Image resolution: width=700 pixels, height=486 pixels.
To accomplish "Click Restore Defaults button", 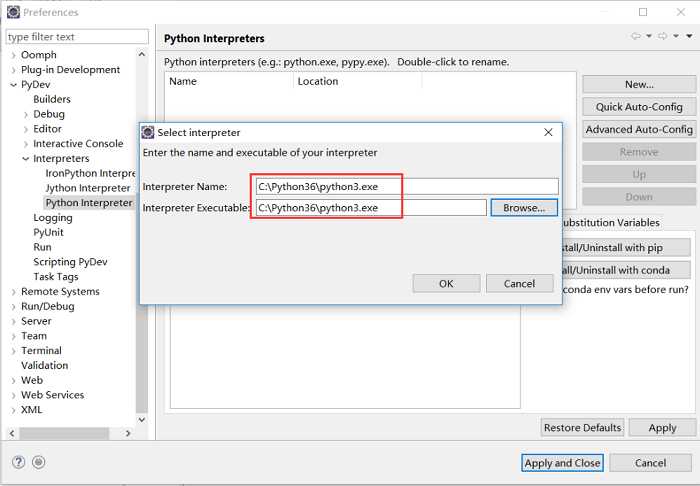I will coord(582,428).
